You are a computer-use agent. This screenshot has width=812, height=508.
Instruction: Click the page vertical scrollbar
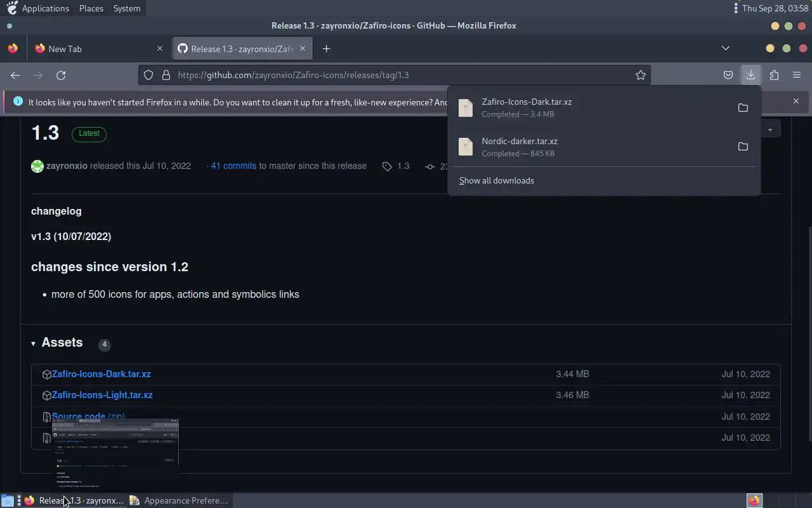[x=809, y=334]
